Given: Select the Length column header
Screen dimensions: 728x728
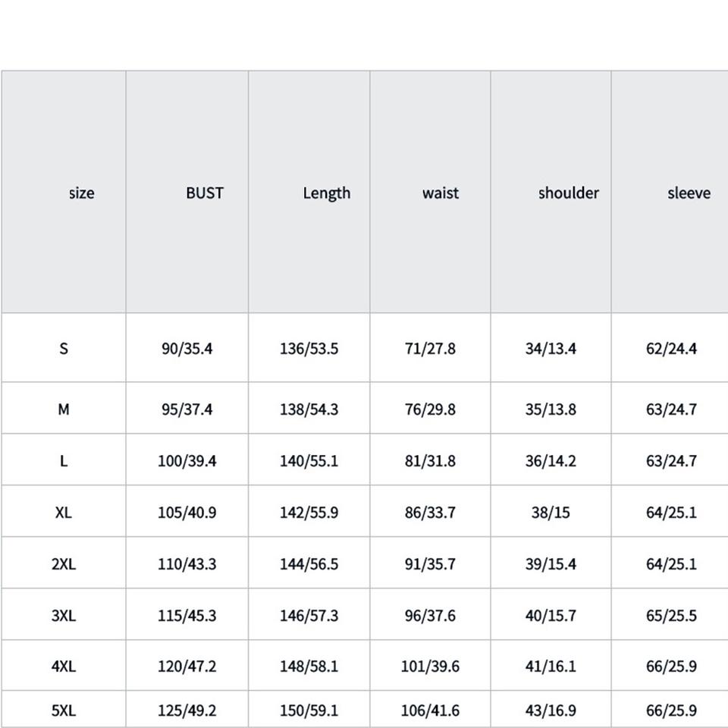Looking at the screenshot, I should [326, 193].
